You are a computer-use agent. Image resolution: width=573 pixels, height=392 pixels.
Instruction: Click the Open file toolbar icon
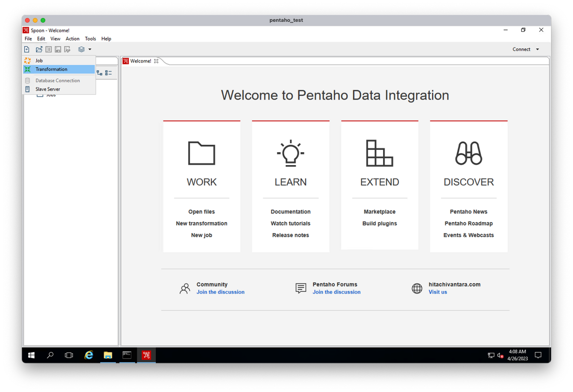(x=39, y=49)
